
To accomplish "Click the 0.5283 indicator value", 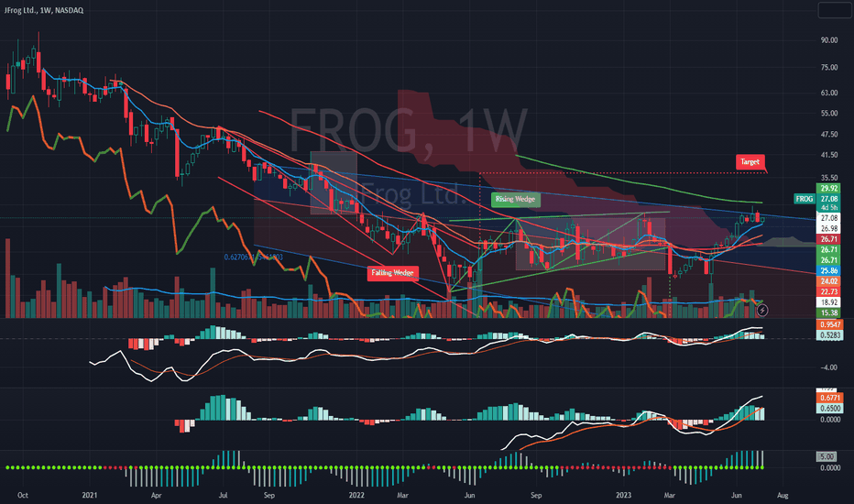I will 829,335.
